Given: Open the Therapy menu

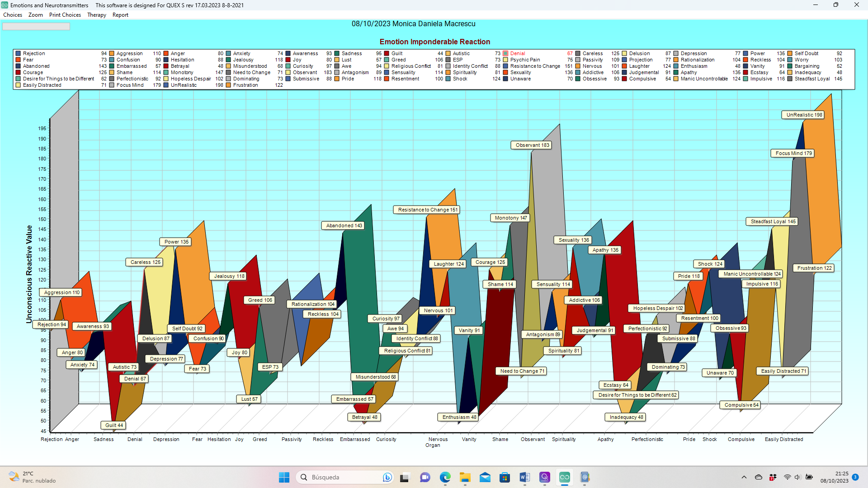Looking at the screenshot, I should pyautogui.click(x=97, y=15).
